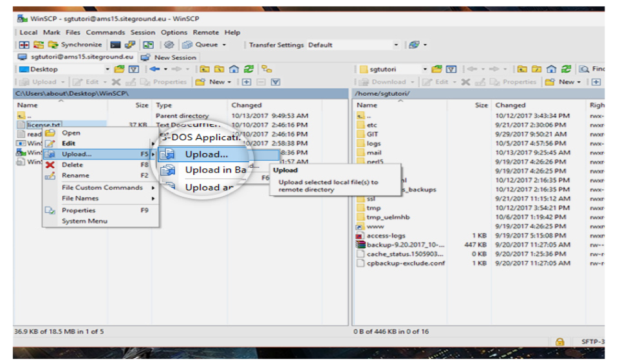Expand the Transfer Settings Default dropdown
Viewport: 627px width, 364px height.
click(396, 45)
